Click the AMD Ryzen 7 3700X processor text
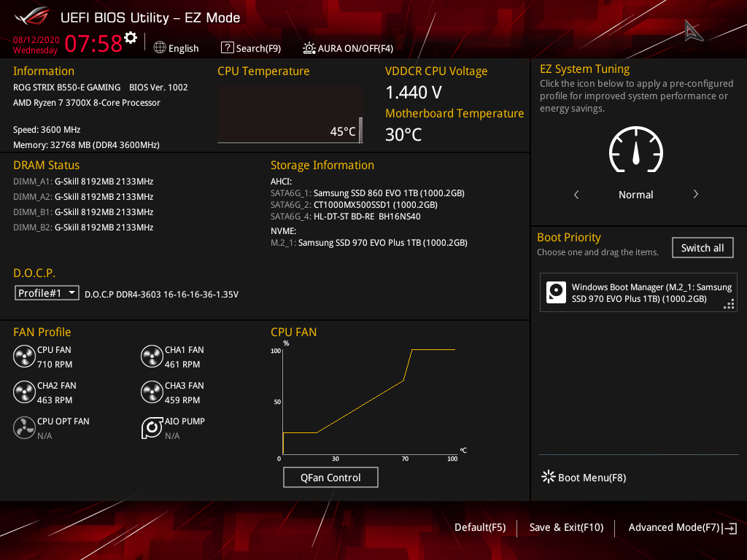Screen dimensions: 747x560 pos(87,102)
